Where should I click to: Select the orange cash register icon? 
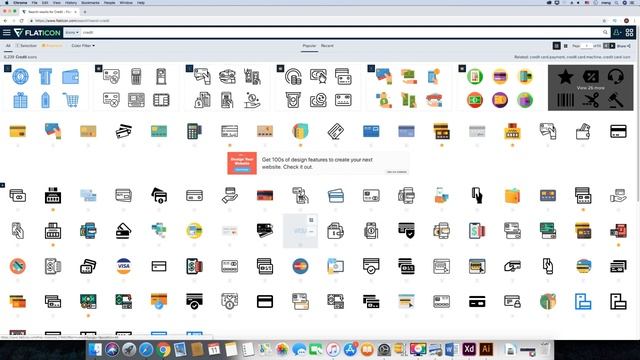click(512, 131)
